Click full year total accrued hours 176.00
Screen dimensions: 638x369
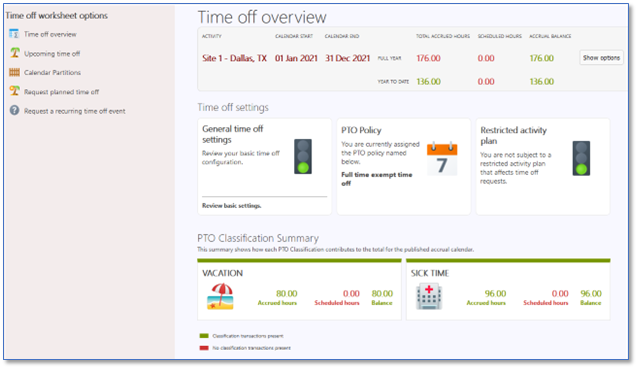[x=428, y=58]
